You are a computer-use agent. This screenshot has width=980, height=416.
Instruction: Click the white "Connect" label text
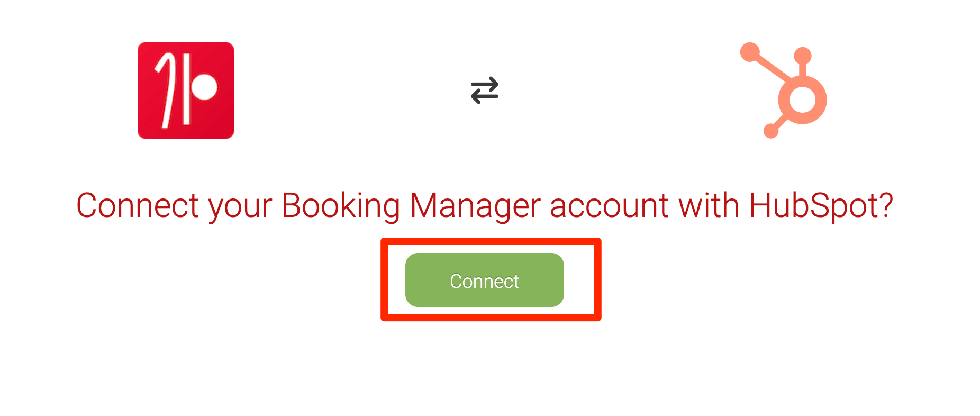point(484,281)
